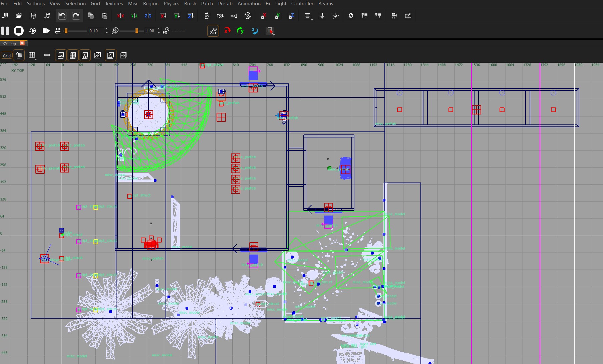Screen dimensions: 603x364
Task: Flip selection along Z axis
Action: 148,16
